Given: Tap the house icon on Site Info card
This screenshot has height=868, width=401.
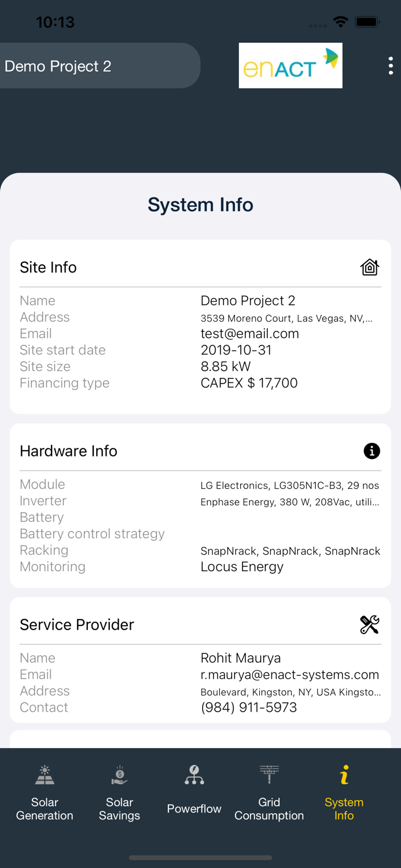Looking at the screenshot, I should tap(370, 267).
